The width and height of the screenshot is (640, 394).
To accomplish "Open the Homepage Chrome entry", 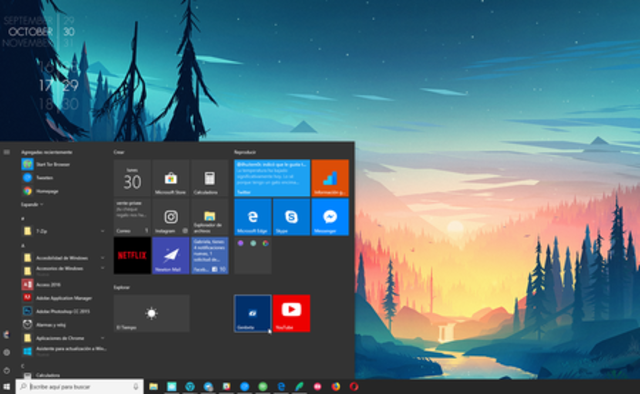I will coord(47,191).
